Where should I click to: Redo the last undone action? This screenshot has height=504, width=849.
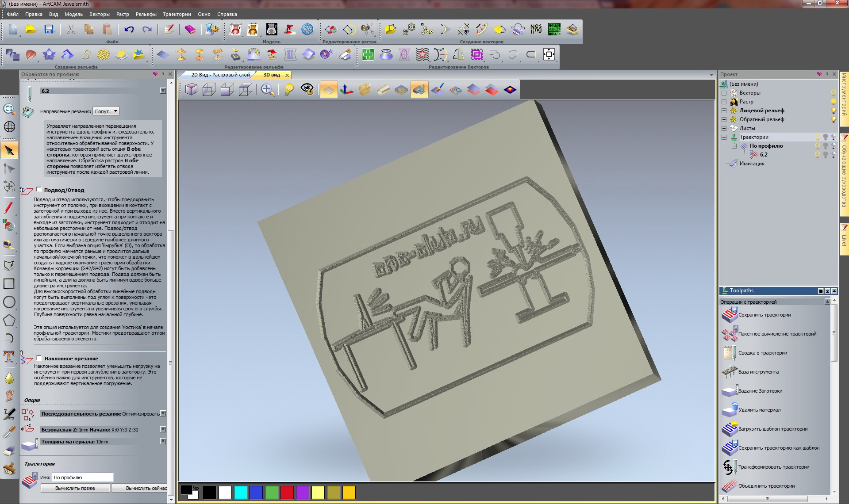pyautogui.click(x=147, y=30)
